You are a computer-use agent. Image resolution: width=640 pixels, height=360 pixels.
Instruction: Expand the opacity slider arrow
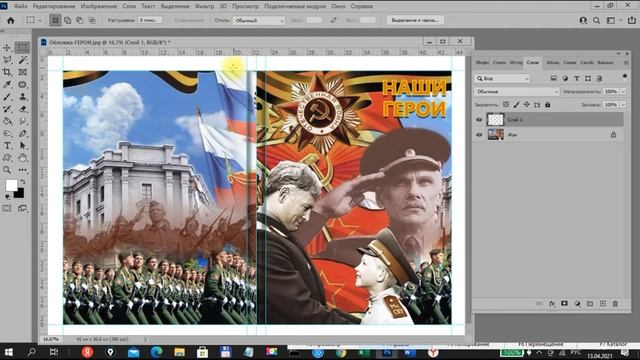[623, 91]
